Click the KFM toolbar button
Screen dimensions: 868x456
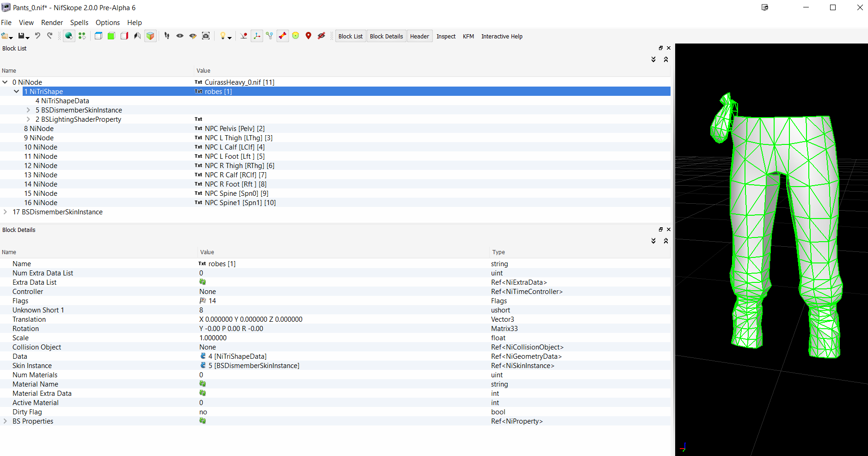pyautogui.click(x=468, y=37)
